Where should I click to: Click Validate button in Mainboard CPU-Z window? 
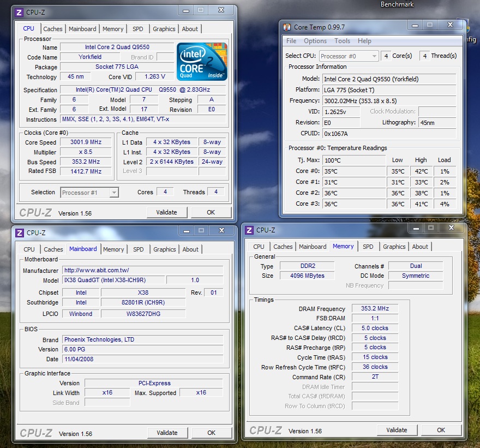pyautogui.click(x=167, y=433)
